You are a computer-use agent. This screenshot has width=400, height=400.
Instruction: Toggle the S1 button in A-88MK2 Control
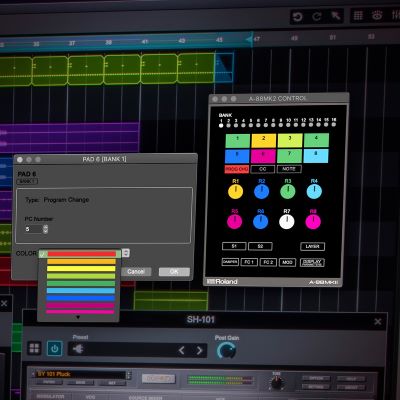234,246
